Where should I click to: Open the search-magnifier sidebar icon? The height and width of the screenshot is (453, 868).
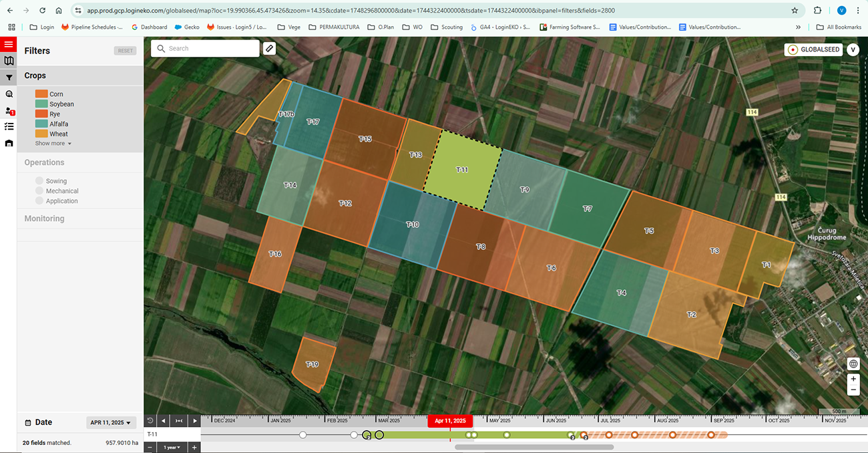click(x=9, y=94)
